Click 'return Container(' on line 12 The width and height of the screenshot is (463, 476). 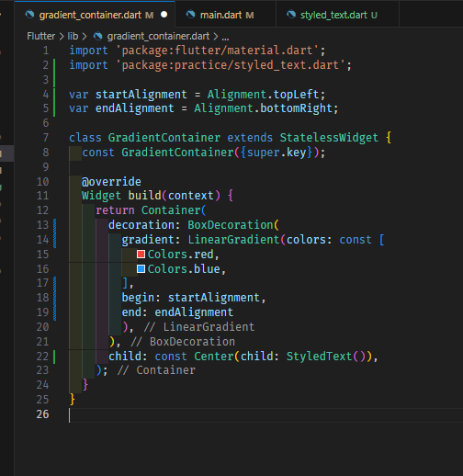point(151,210)
